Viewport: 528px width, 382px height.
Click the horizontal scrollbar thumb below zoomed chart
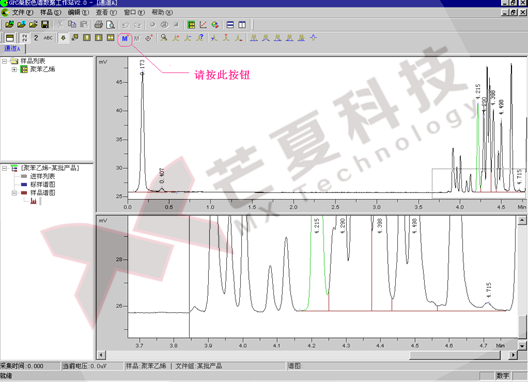[x=454, y=355]
